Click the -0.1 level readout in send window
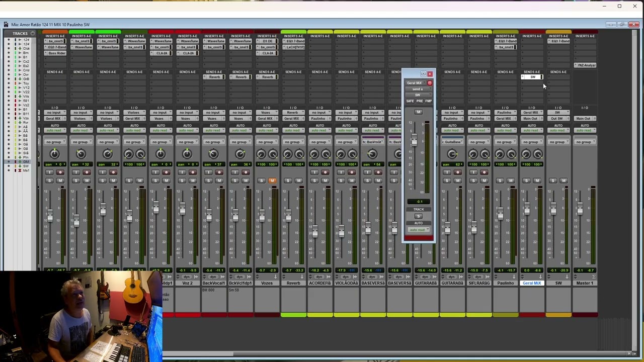 pyautogui.click(x=419, y=202)
